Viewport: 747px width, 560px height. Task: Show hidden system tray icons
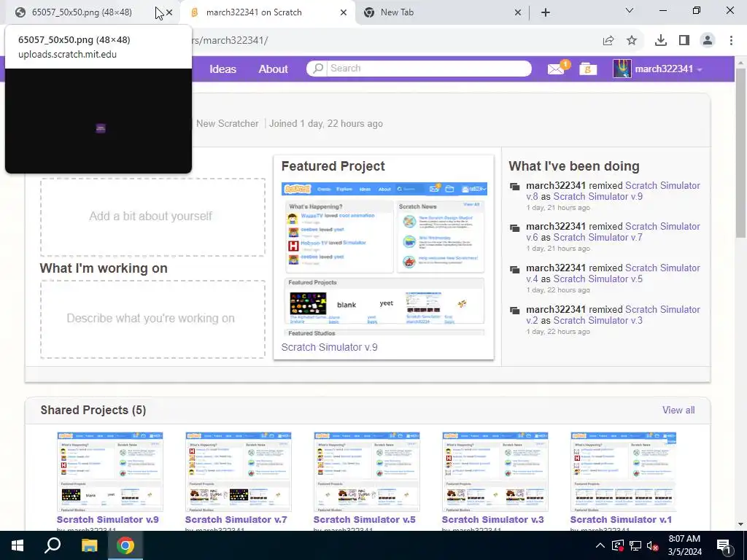coord(600,545)
